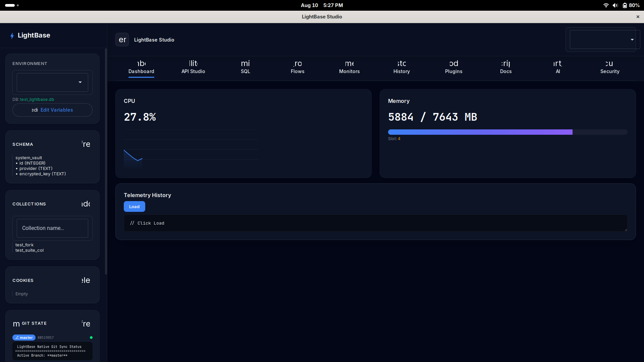The image size is (644, 362).
Task: Click the Active Branch master line
Action: point(42,355)
